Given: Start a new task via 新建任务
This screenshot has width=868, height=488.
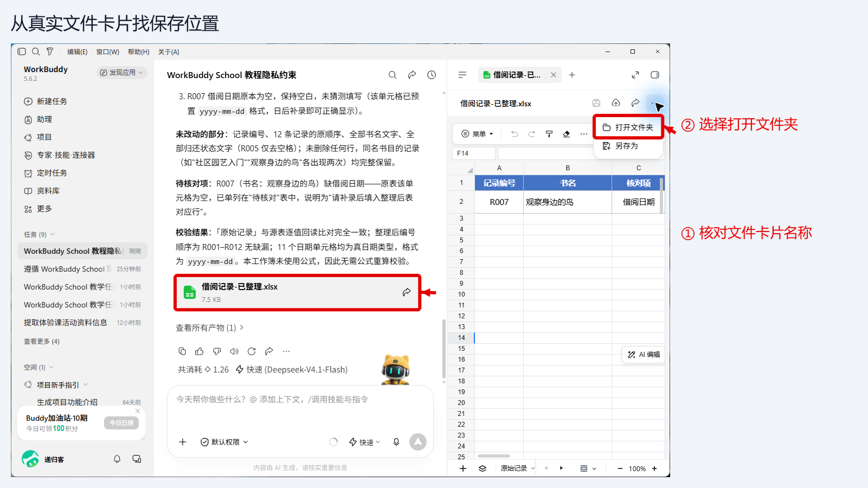Looking at the screenshot, I should (x=46, y=101).
